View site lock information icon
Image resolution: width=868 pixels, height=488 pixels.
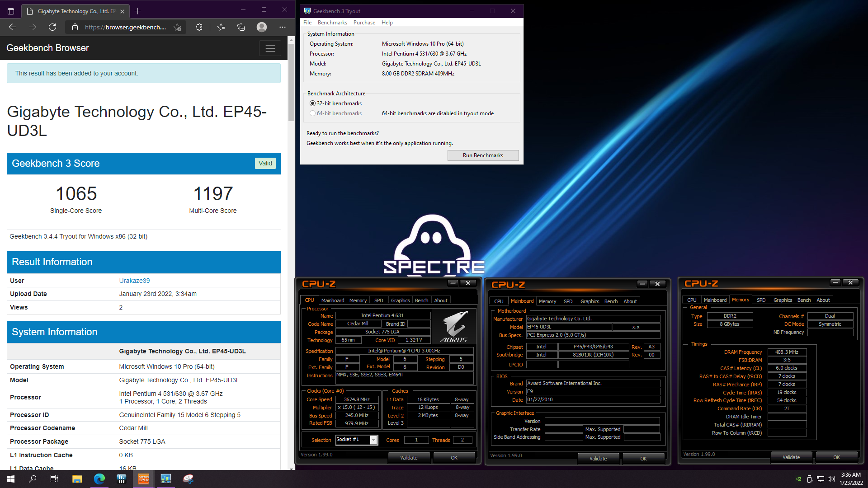[75, 27]
